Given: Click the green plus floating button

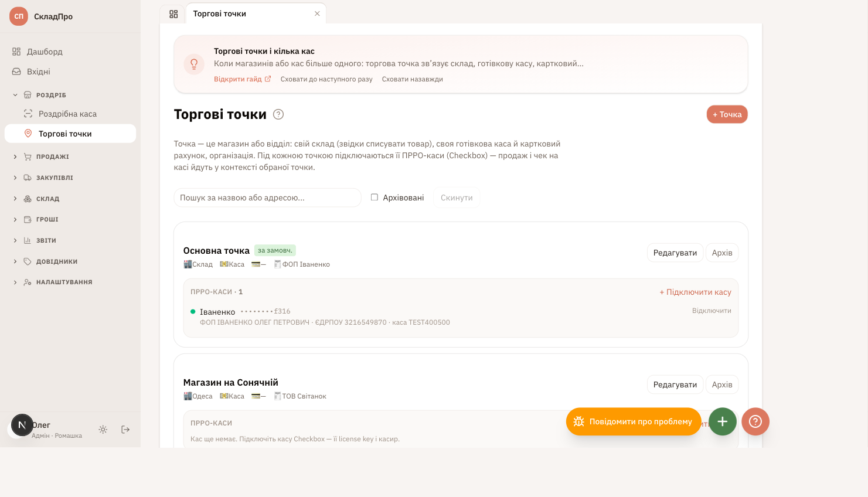Looking at the screenshot, I should [x=723, y=421].
